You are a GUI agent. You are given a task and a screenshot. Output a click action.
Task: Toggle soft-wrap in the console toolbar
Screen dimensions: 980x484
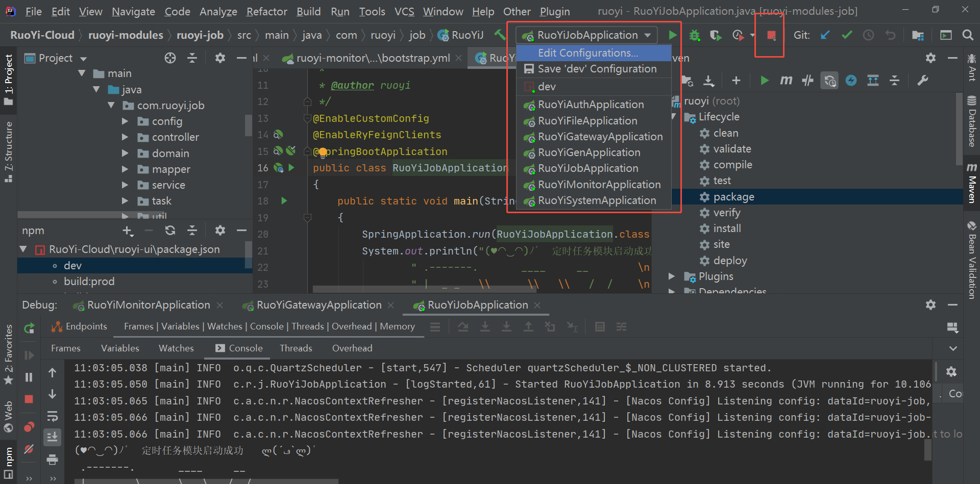(x=52, y=416)
